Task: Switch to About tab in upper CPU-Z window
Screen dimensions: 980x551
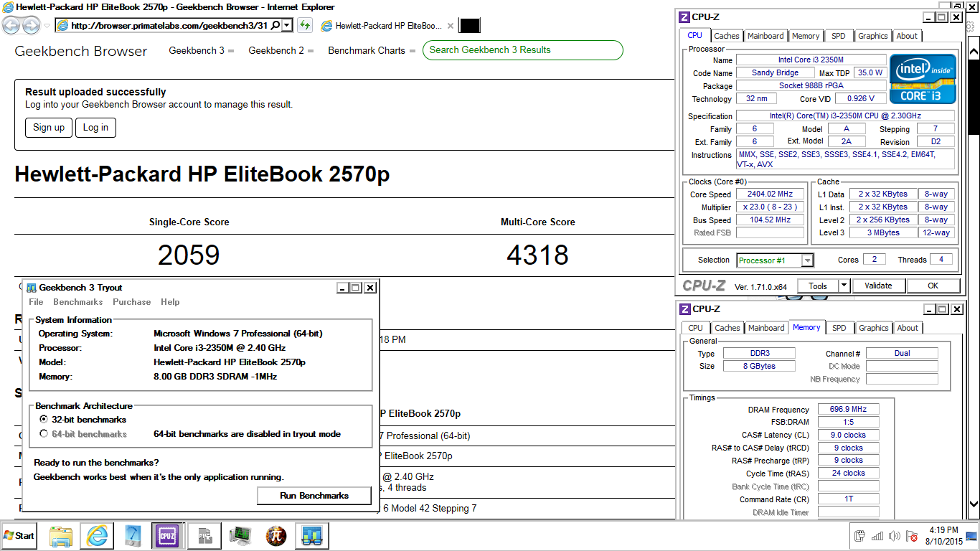Action: (x=907, y=36)
